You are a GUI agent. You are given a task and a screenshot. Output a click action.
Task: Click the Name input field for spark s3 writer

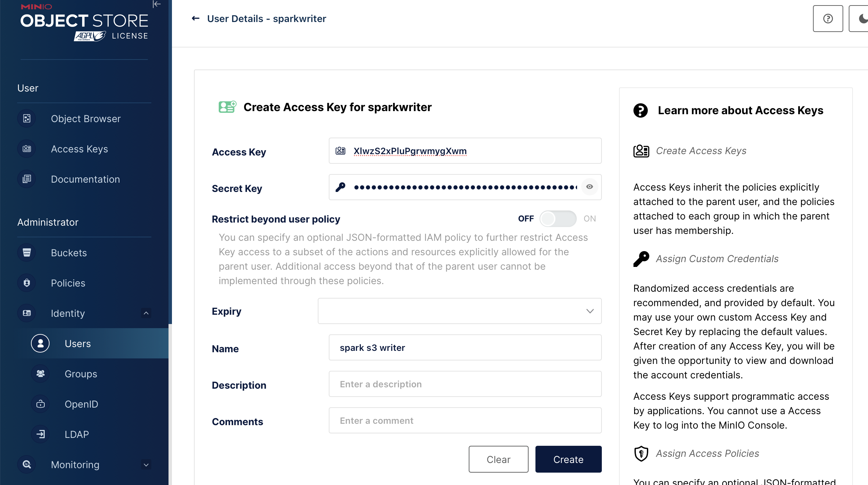464,347
